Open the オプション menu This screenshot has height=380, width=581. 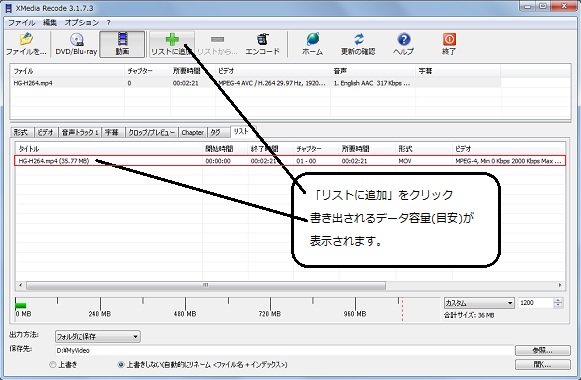pos(82,23)
